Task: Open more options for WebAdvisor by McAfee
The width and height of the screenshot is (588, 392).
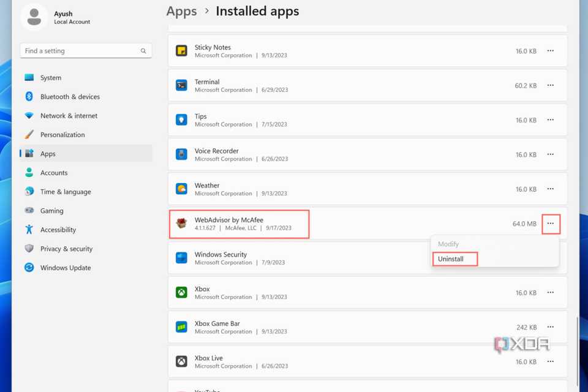Action: [x=551, y=224]
